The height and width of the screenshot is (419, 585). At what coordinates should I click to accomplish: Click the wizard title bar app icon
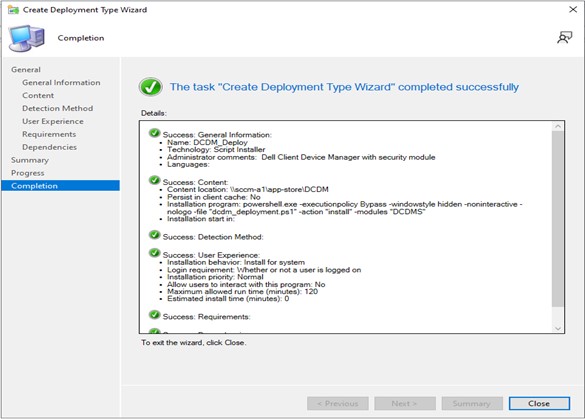[x=13, y=10]
